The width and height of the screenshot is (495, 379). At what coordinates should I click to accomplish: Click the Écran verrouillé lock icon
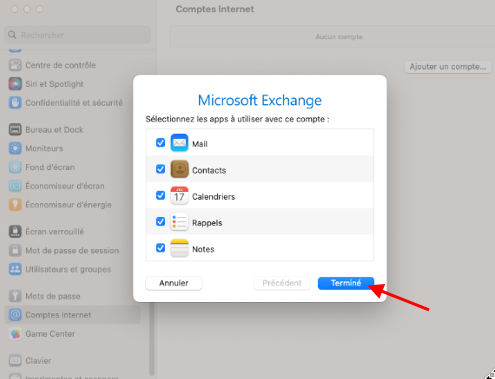[15, 232]
